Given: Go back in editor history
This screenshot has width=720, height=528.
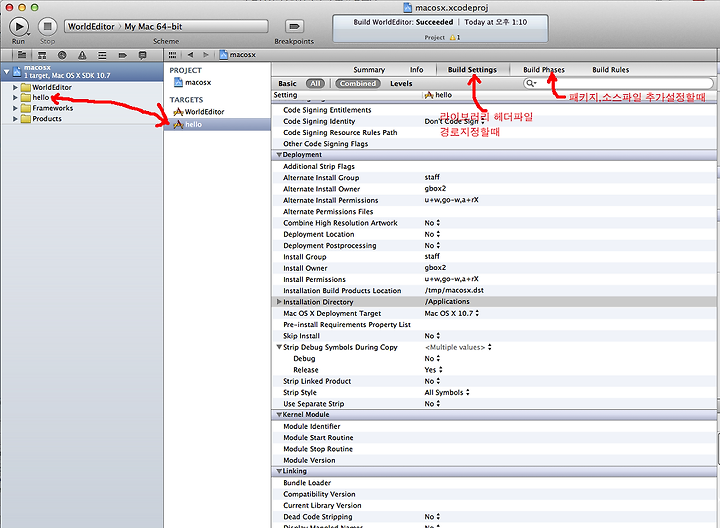Looking at the screenshot, I should point(190,55).
